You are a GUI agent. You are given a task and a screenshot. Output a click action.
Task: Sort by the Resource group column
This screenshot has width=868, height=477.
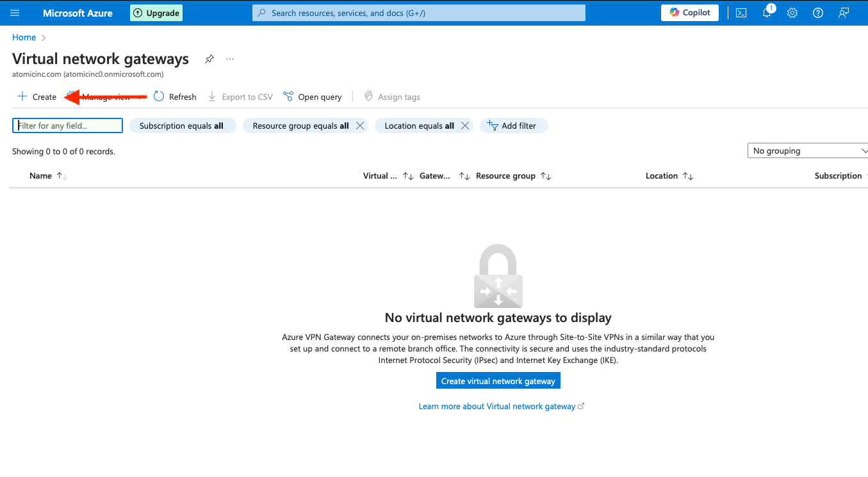513,176
